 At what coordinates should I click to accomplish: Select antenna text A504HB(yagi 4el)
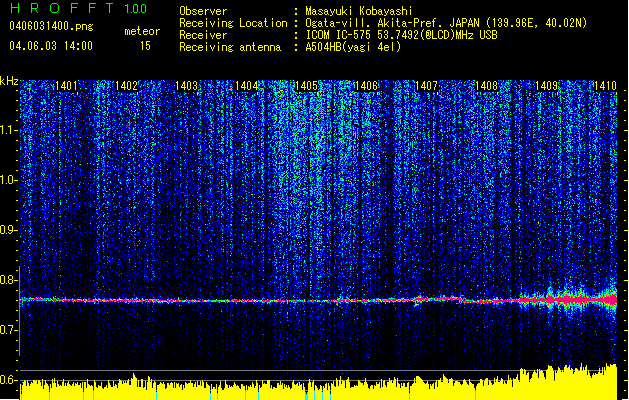pyautogui.click(x=353, y=47)
